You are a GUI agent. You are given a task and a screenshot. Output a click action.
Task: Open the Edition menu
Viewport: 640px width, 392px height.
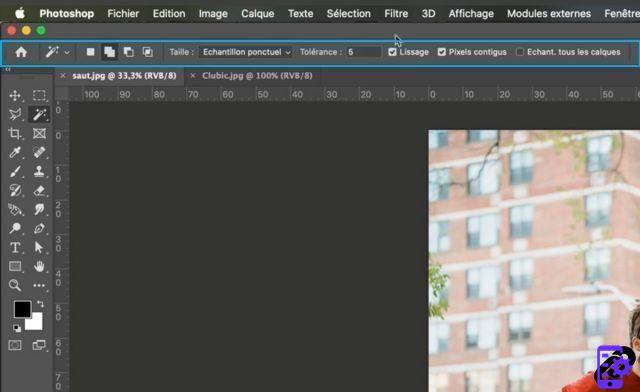(169, 13)
